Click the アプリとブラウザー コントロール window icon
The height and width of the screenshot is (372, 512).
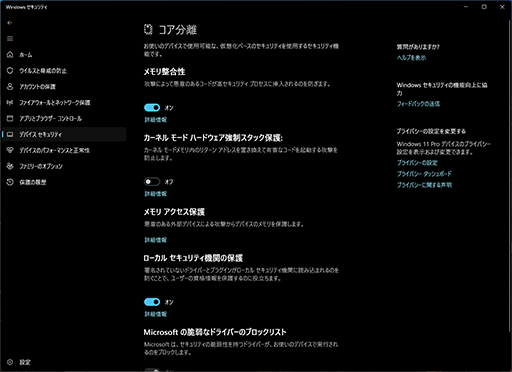click(x=10, y=118)
